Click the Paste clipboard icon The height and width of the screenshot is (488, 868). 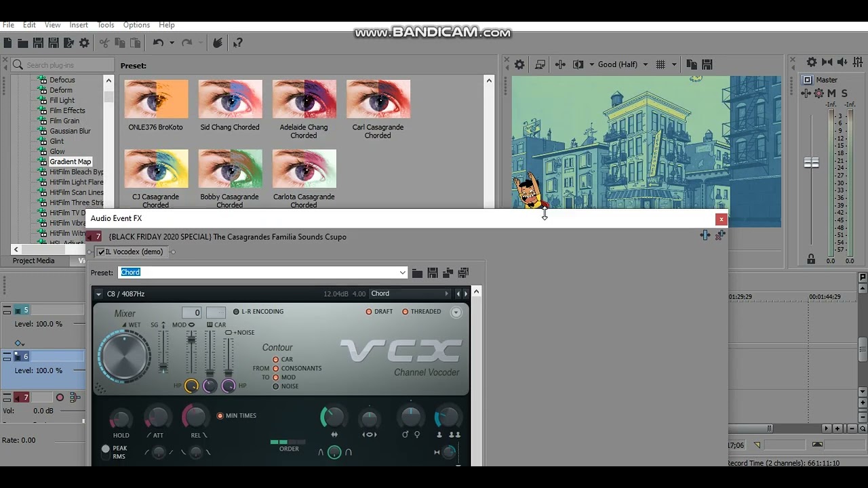pyautogui.click(x=136, y=43)
